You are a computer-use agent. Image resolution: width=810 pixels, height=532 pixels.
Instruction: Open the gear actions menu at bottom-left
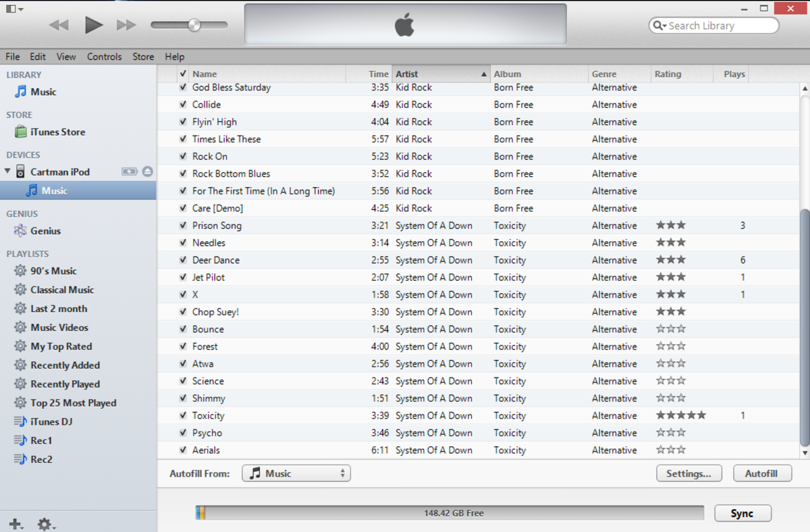tap(47, 524)
